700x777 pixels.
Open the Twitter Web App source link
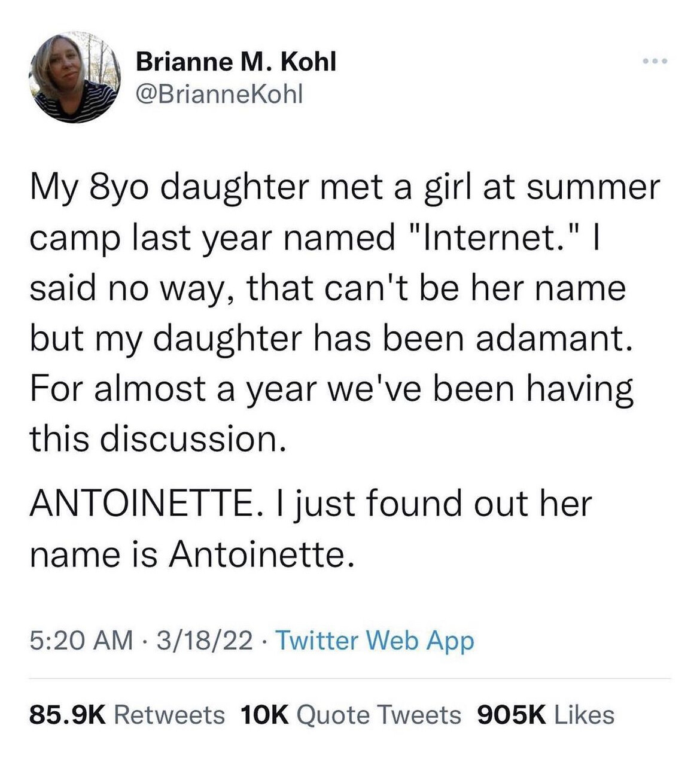[x=375, y=641]
